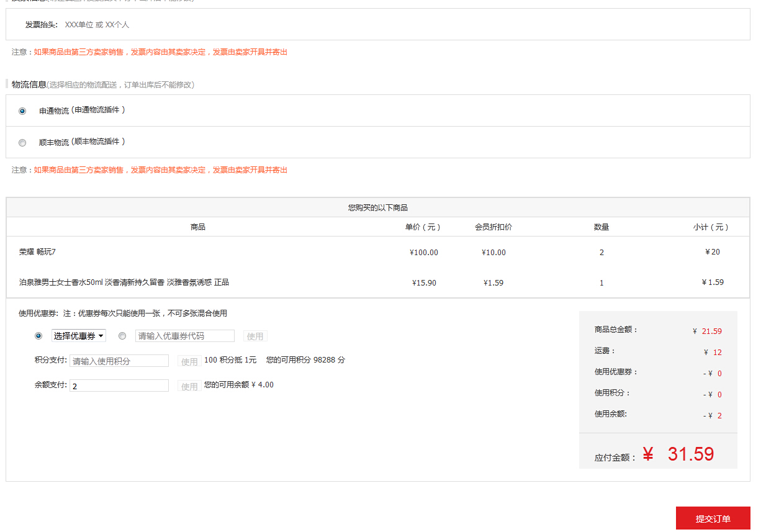Open the 选择优惠券 coupon dropdown

pos(79,336)
